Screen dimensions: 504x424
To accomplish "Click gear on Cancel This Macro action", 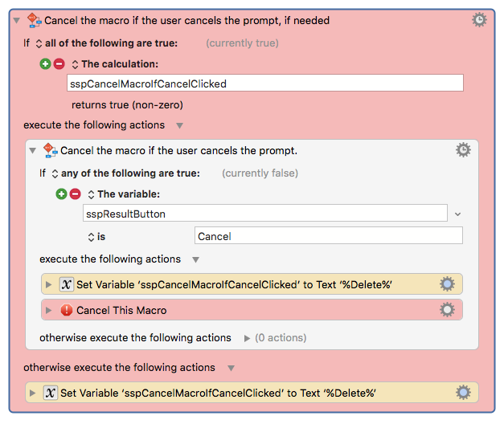I will click(447, 310).
